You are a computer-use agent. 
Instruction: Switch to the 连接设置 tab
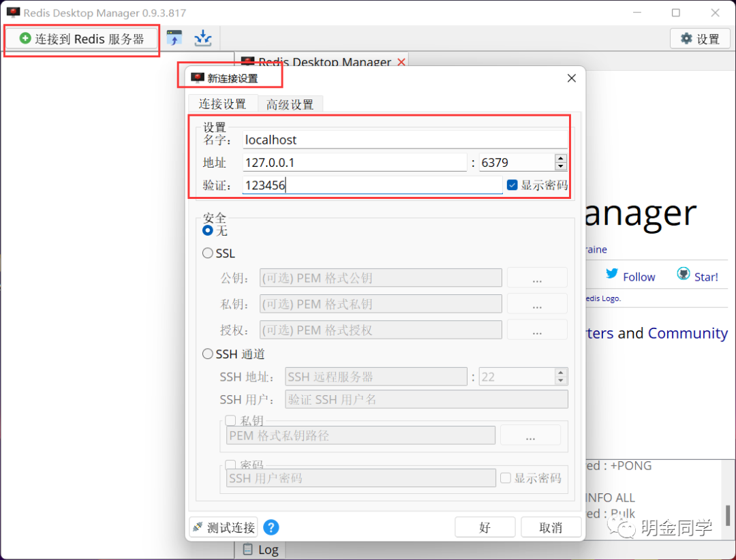[x=223, y=104]
